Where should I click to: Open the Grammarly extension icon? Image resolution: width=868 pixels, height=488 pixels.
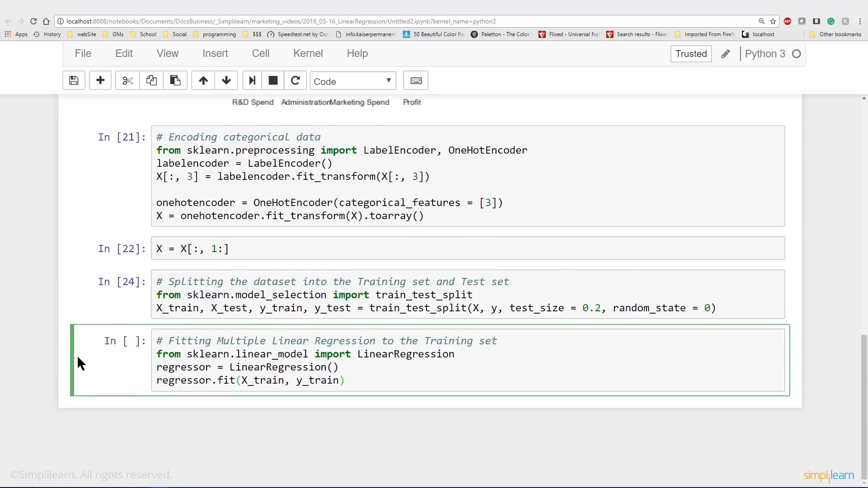[x=831, y=21]
